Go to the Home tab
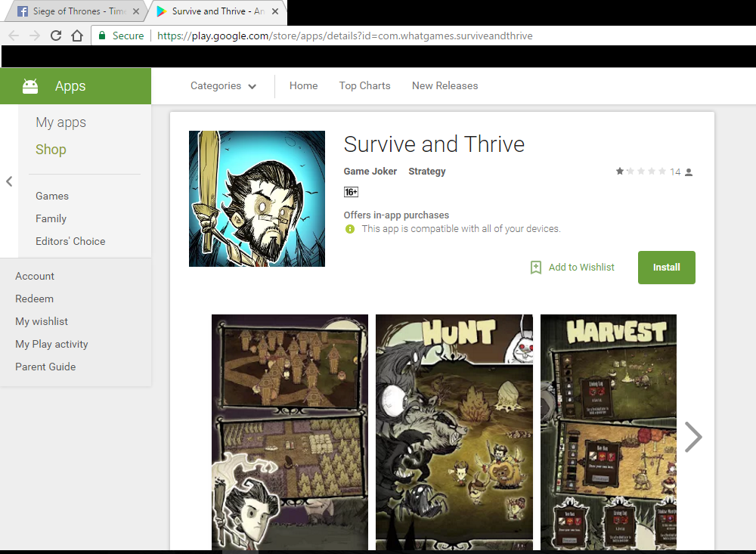756x554 pixels. pyautogui.click(x=303, y=86)
